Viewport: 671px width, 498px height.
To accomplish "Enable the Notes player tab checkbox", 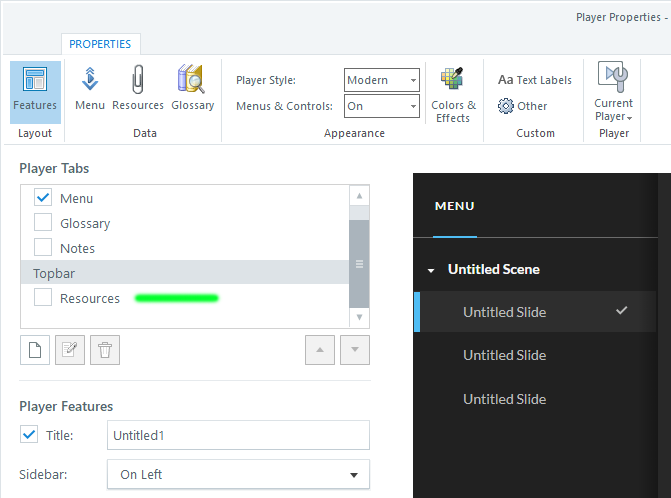I will (x=43, y=248).
